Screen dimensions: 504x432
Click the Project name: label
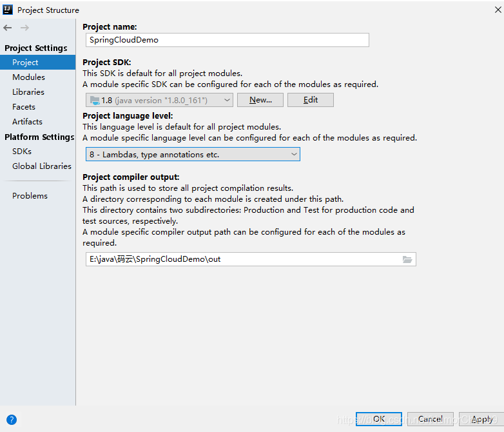[110, 27]
